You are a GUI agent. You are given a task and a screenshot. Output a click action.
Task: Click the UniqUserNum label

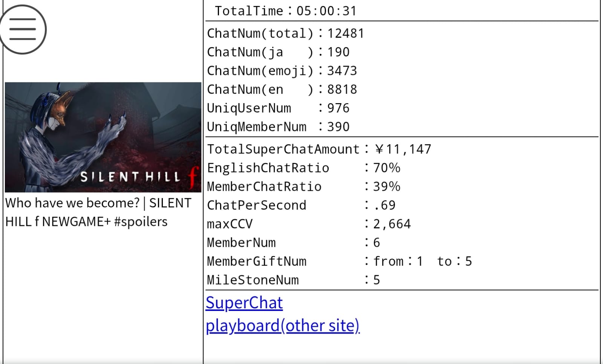(x=249, y=108)
